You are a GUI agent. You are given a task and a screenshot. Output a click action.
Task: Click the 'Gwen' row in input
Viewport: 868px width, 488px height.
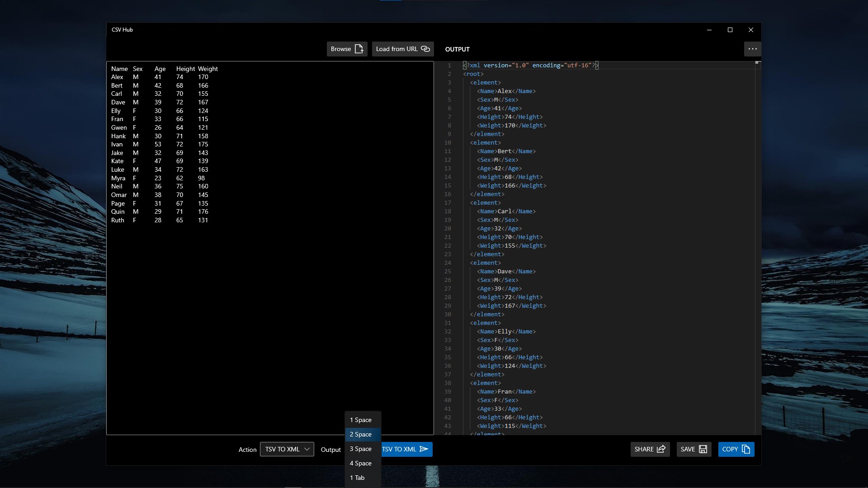coord(160,127)
